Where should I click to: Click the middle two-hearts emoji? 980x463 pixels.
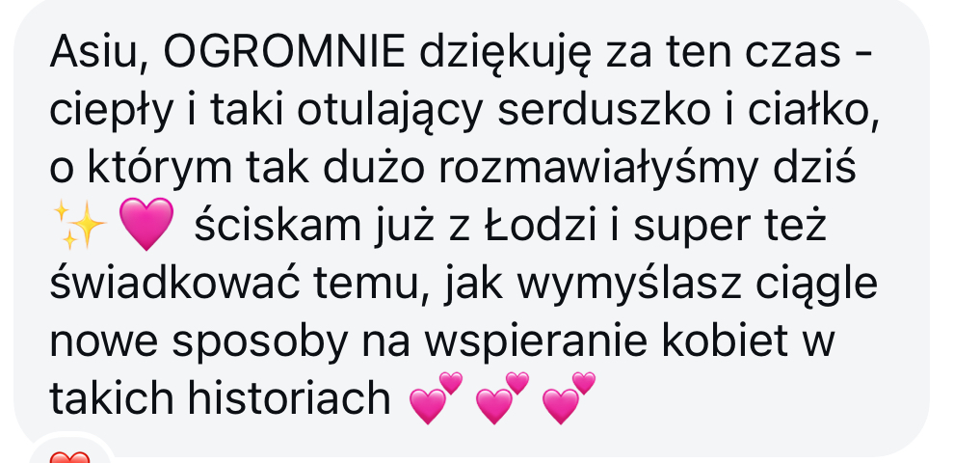tap(502, 398)
